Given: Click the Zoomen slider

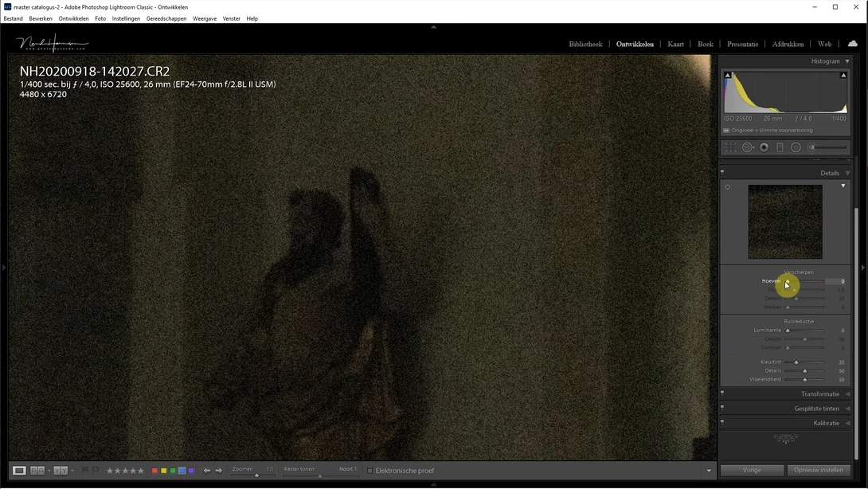Looking at the screenshot, I should pyautogui.click(x=253, y=475).
